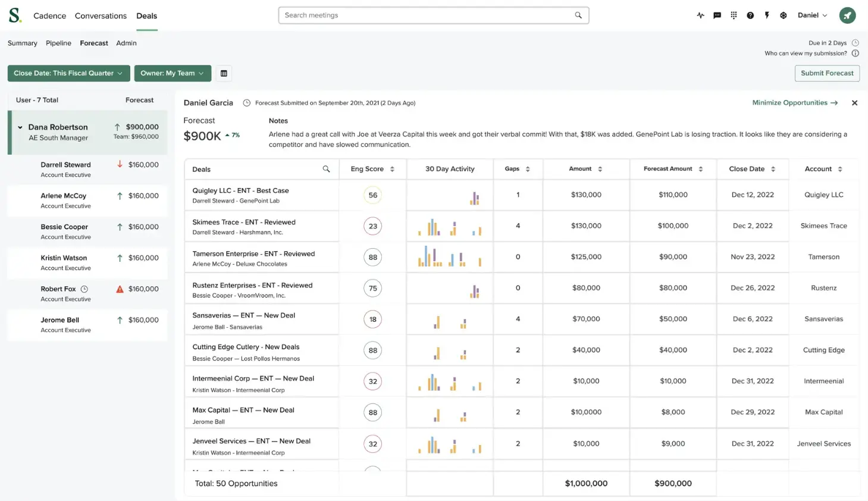Click the $900K forecast value
The image size is (868, 501).
coord(202,136)
